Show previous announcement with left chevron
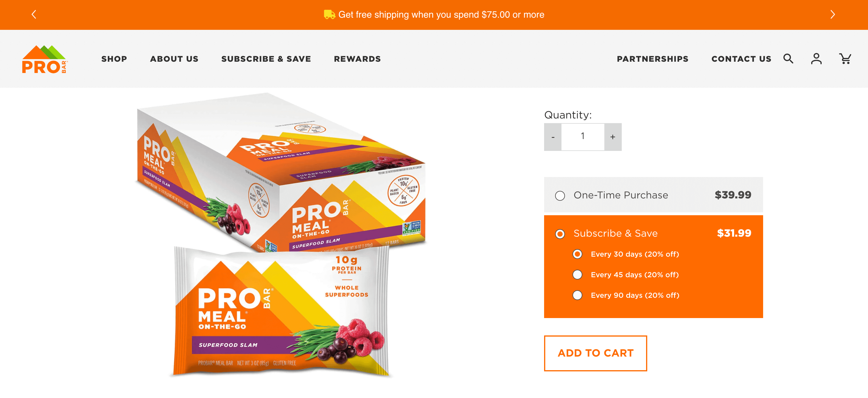The image size is (868, 398). click(x=34, y=14)
